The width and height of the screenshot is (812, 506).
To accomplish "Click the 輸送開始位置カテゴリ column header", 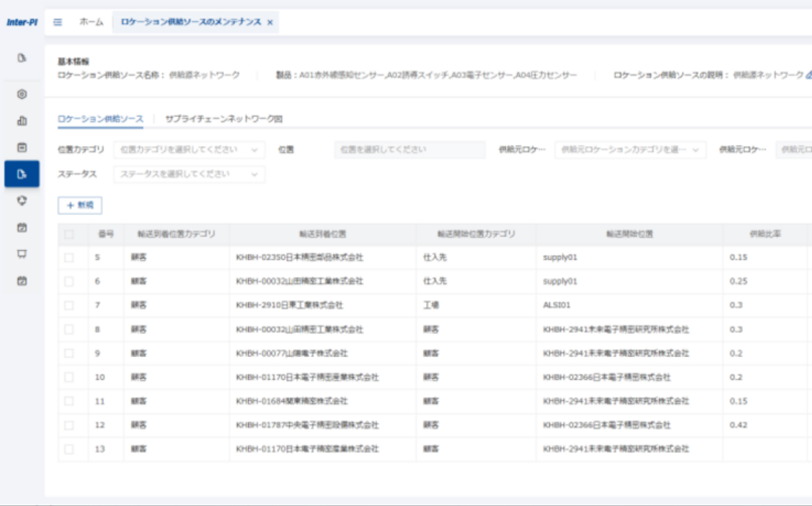I will click(476, 234).
